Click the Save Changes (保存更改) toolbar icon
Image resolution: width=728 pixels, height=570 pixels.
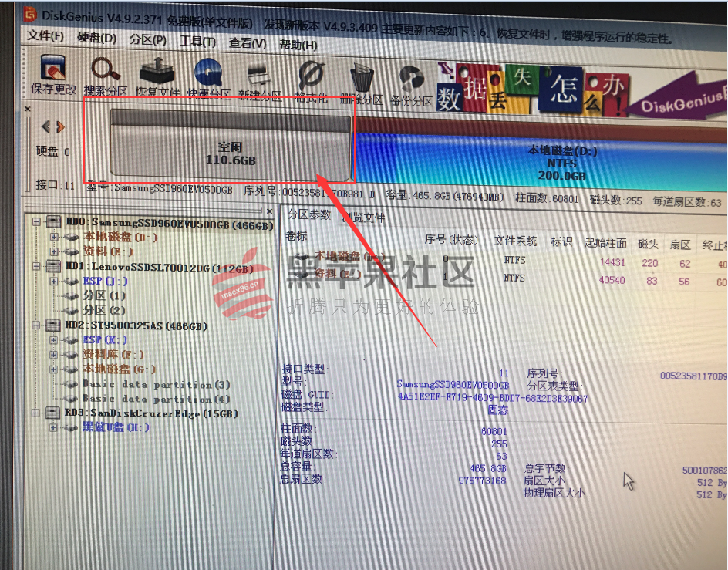(53, 68)
